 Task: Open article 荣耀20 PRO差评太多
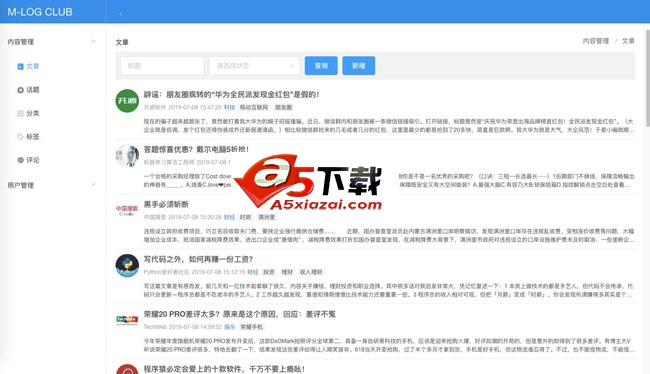[x=240, y=314]
